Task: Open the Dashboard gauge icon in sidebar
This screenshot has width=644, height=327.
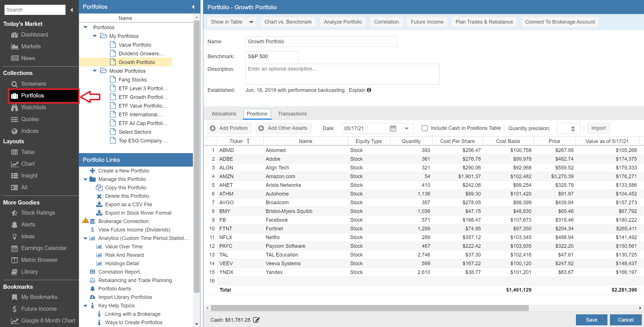Action: (14, 35)
